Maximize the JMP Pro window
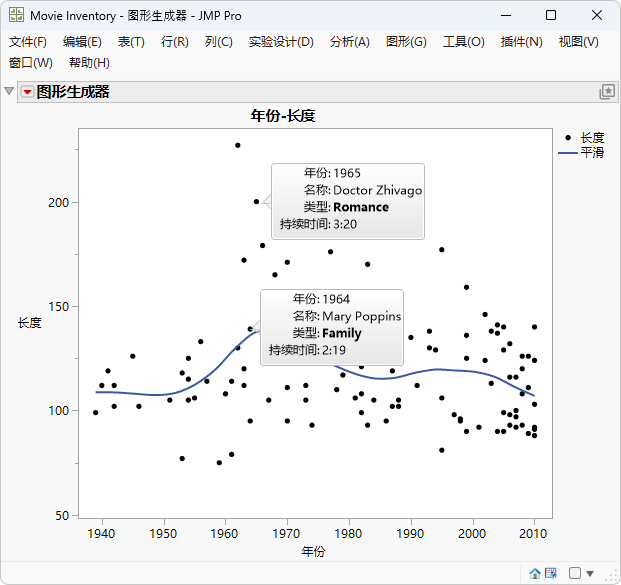Image resolution: width=621 pixels, height=585 pixels. [551, 15]
